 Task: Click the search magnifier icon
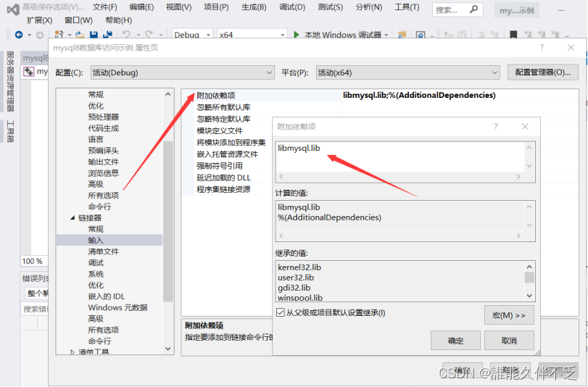473,9
